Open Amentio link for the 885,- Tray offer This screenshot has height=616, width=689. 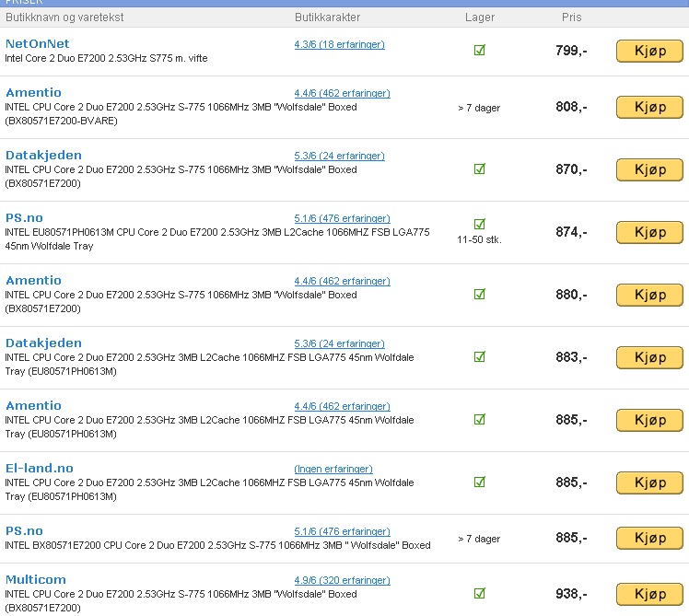tap(33, 405)
